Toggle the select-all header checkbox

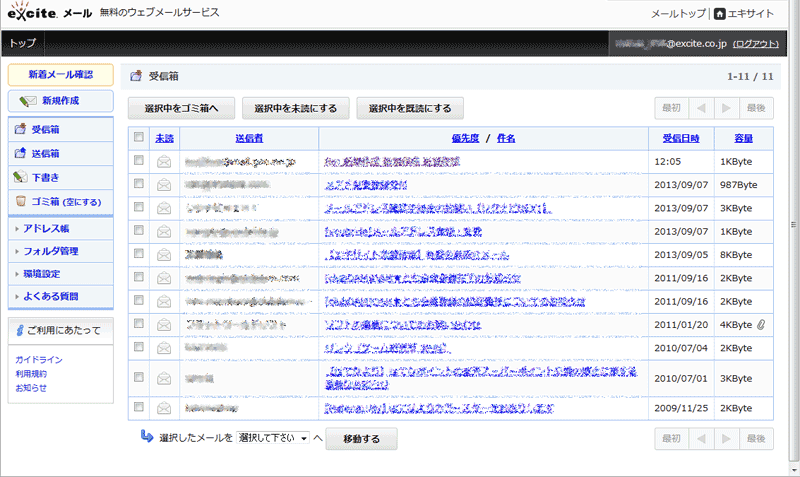pos(139,137)
